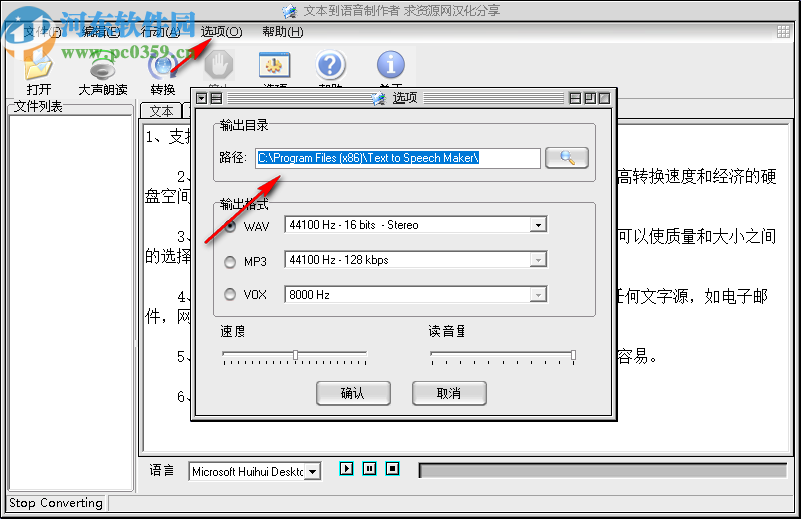Stop speech with the square stop button

pyautogui.click(x=392, y=468)
